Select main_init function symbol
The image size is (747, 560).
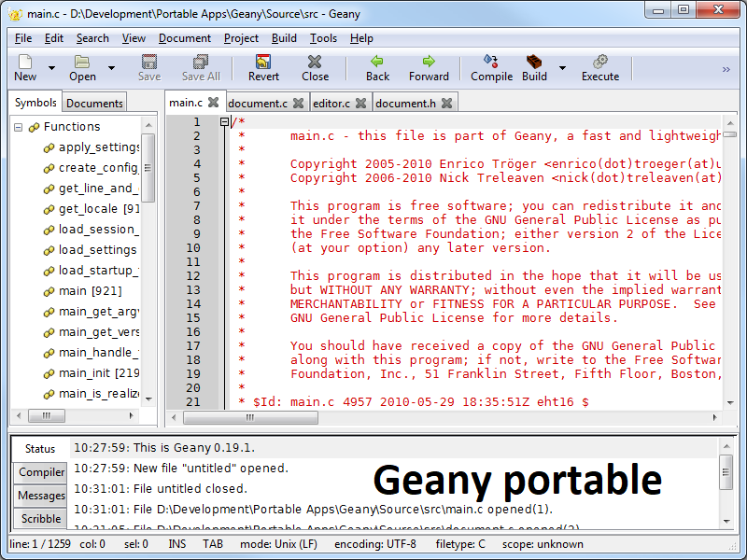[99, 372]
